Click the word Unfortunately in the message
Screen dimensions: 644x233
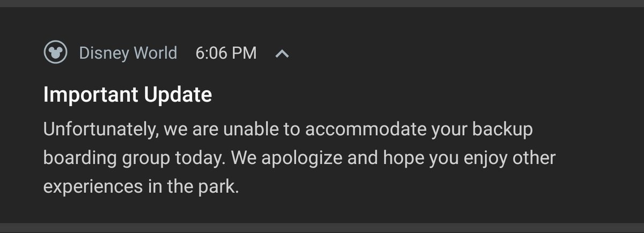101,129
